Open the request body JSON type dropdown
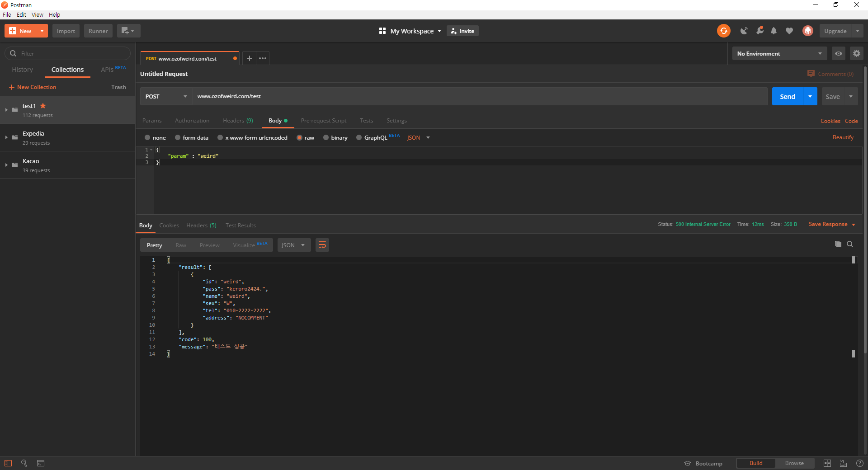Screen dimensions: 868x470 [x=418, y=137]
